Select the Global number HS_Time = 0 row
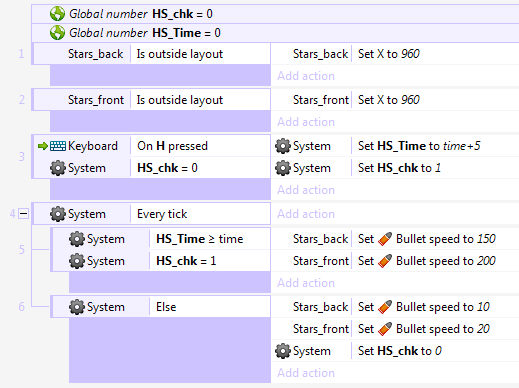Screen dimensions: 519x388 click(x=275, y=33)
